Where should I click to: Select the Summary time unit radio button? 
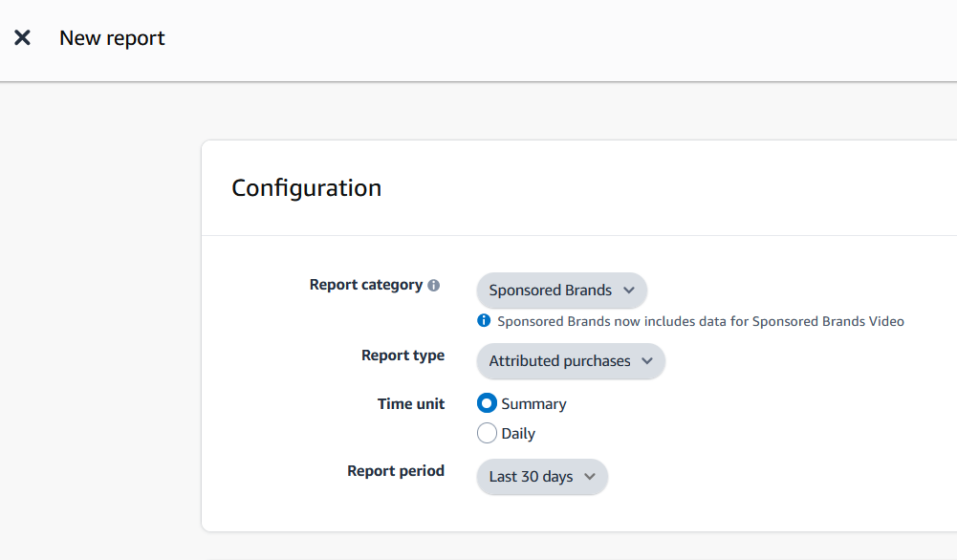coord(487,403)
